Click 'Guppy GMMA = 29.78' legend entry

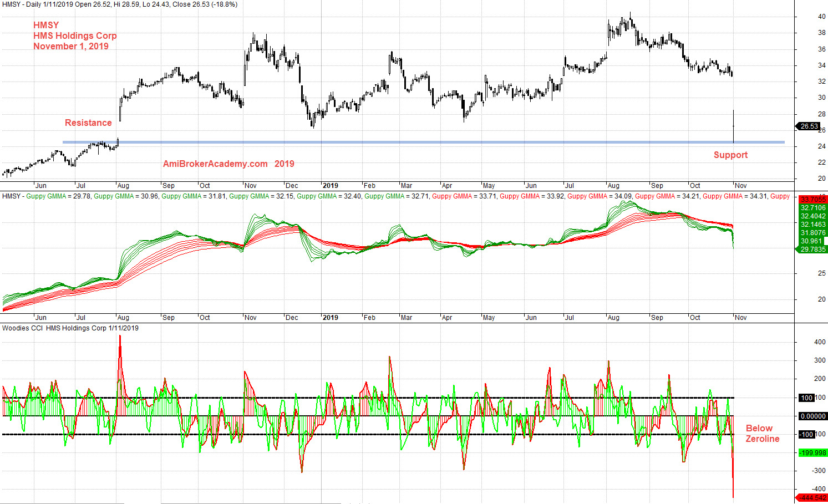click(58, 196)
